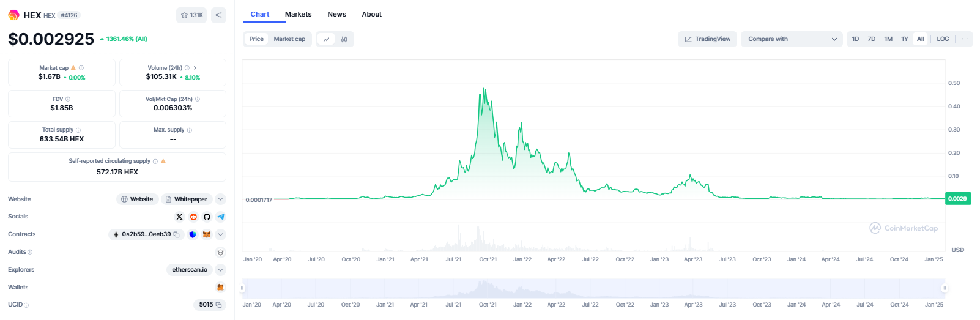980x320 pixels.
Task: Set chart range to 7D
Action: 872,39
